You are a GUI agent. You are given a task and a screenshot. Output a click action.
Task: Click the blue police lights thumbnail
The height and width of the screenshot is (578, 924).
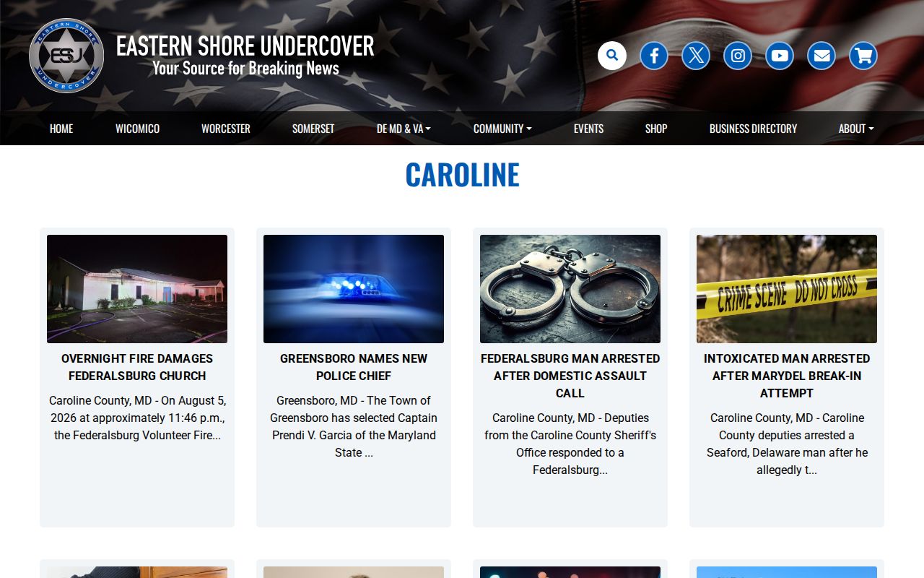click(354, 289)
